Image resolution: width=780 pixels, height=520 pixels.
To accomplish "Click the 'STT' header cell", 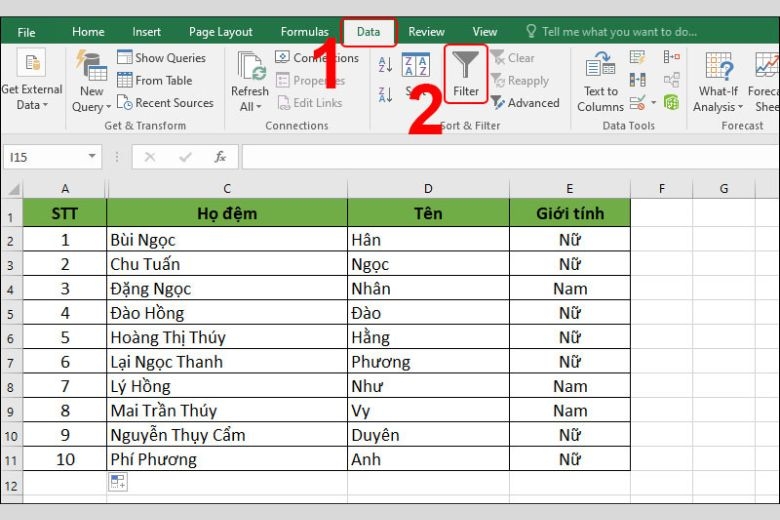I will click(x=65, y=213).
